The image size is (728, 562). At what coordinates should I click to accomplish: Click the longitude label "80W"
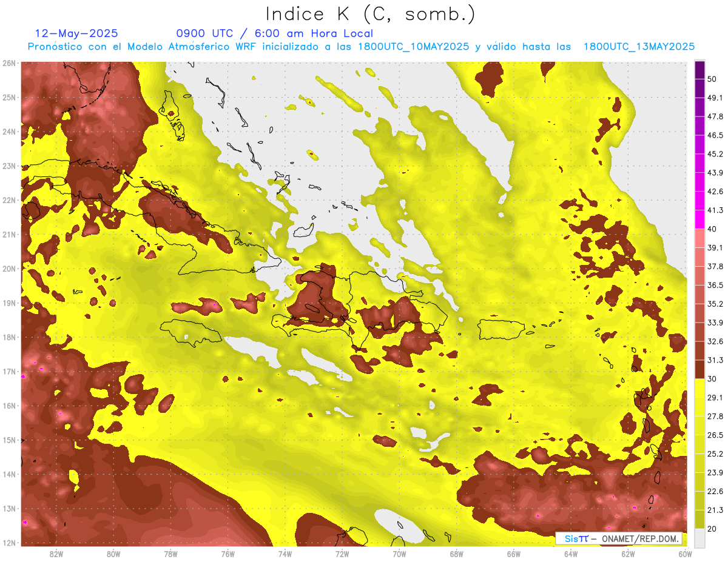pos(113,554)
